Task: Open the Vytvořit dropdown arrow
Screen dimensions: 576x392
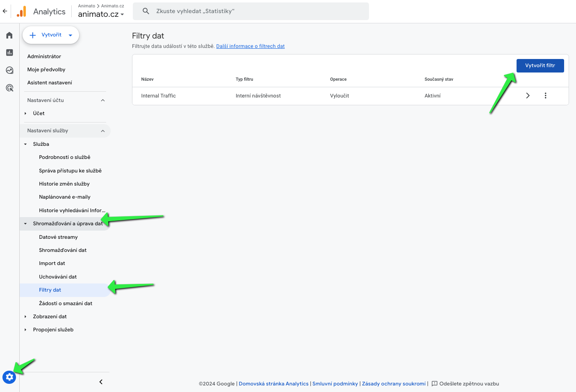Action: [71, 35]
